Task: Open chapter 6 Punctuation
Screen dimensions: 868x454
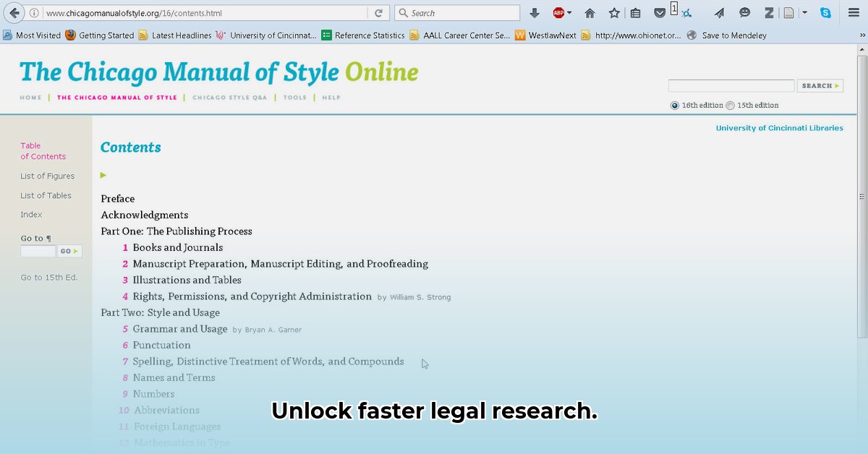Action: (162, 345)
